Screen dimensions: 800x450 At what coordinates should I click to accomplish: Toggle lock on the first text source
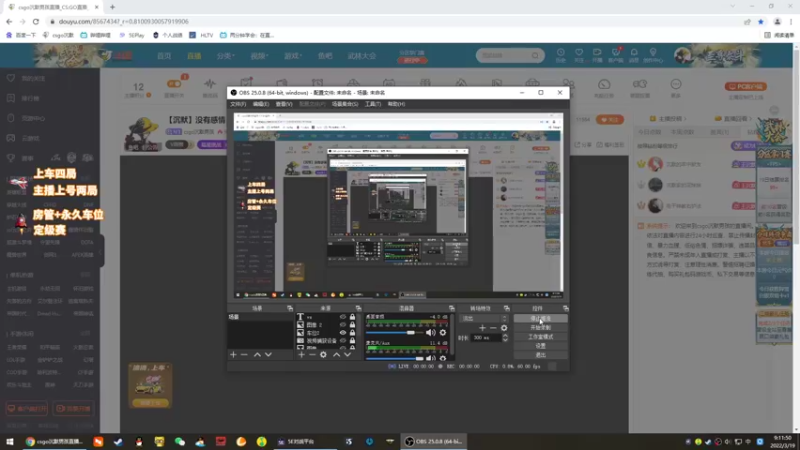(352, 317)
